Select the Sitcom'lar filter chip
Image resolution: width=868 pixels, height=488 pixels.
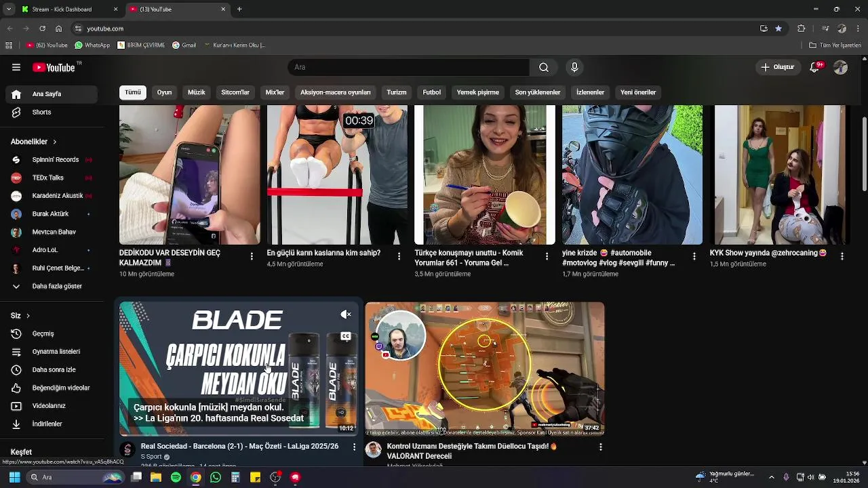click(235, 92)
